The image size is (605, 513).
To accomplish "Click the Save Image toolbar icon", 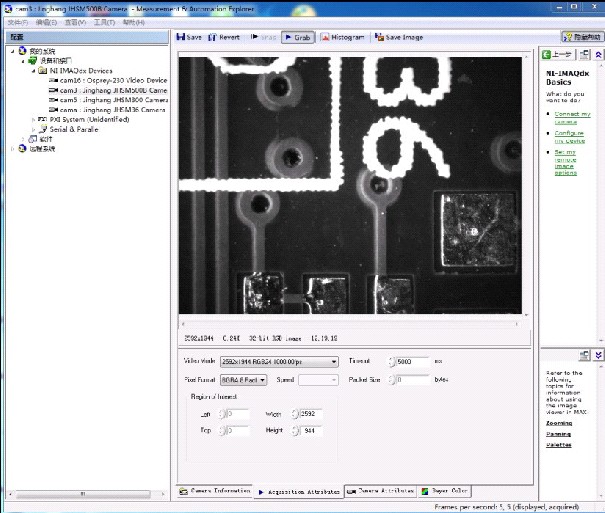I will pyautogui.click(x=379, y=37).
